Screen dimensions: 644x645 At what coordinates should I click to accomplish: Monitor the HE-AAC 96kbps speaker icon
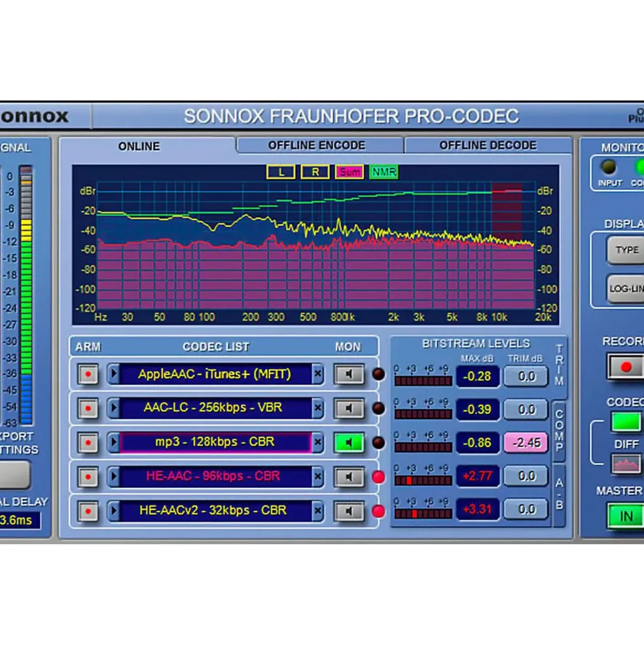coord(349,477)
